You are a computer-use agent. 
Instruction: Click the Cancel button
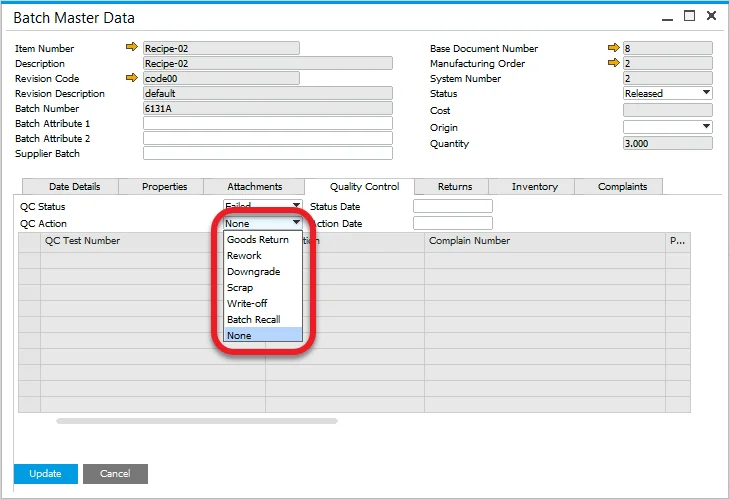115,474
